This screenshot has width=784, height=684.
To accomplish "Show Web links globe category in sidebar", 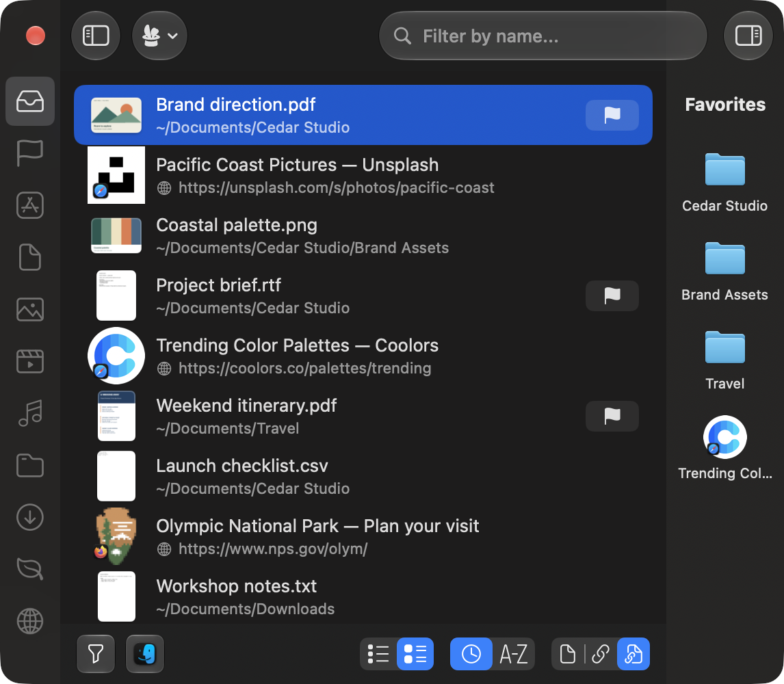I will [30, 621].
